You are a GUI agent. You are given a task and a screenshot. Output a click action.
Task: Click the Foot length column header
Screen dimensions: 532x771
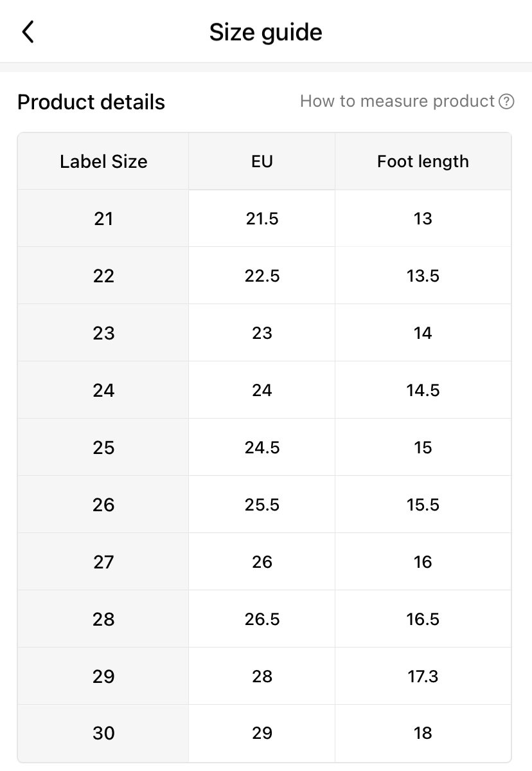(423, 161)
